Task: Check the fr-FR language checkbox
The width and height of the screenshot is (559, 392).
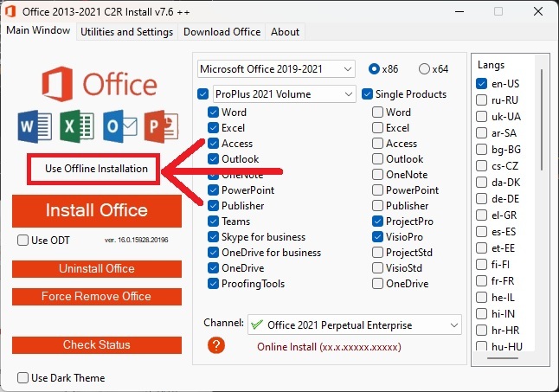Action: coord(482,281)
